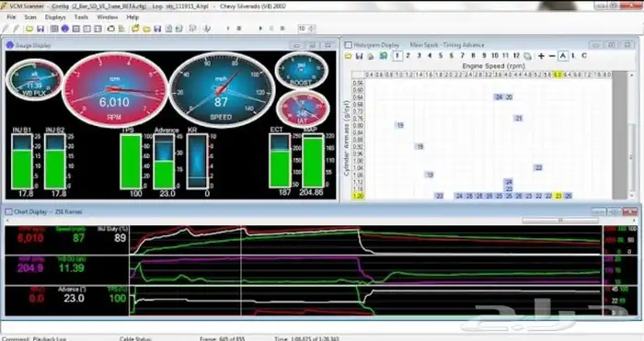This screenshot has width=644, height=341.
Task: Open the Scan menu
Action: pyautogui.click(x=30, y=17)
